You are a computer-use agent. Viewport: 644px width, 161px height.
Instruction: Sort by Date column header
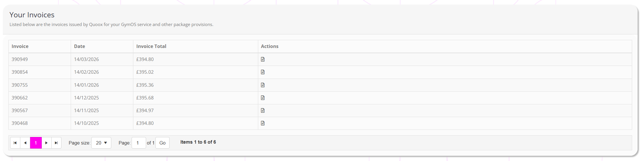click(79, 46)
